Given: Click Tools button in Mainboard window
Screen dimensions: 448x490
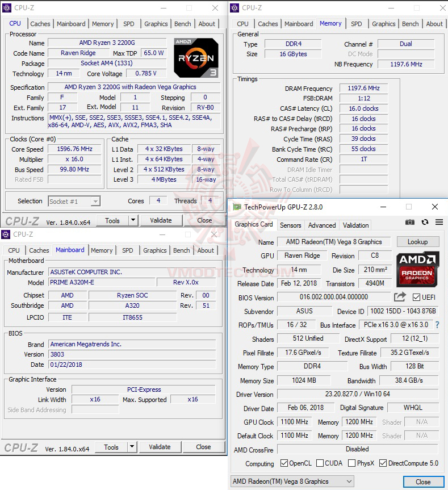Looking at the screenshot, I should 111,447.
